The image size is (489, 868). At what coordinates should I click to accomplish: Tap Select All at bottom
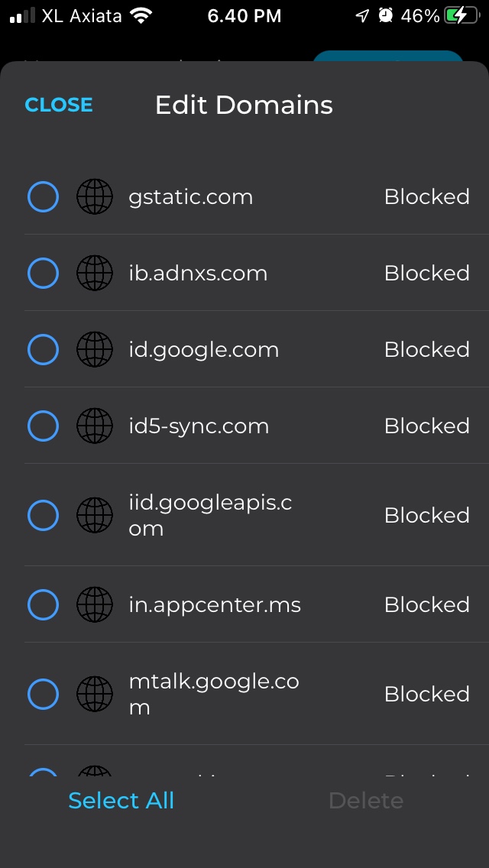(121, 800)
